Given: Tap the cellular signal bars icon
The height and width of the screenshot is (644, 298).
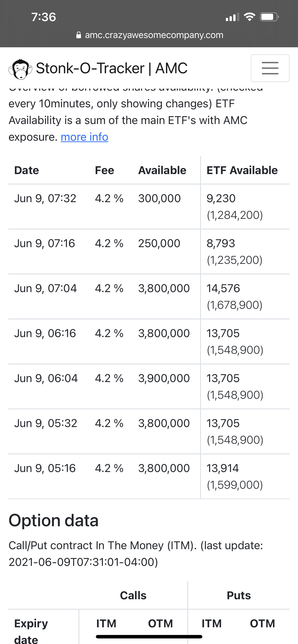Looking at the screenshot, I should (x=232, y=17).
